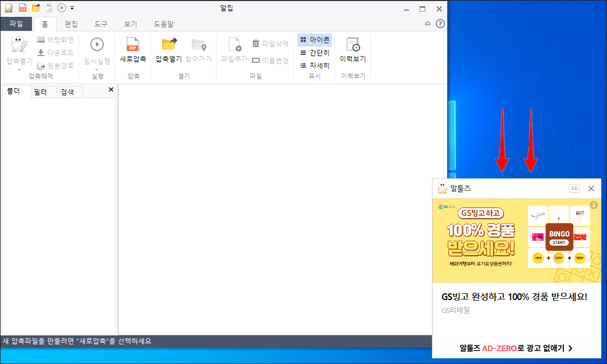Click the 새로압축 ZIP icon
This screenshot has height=364, width=607.
coord(132,44)
